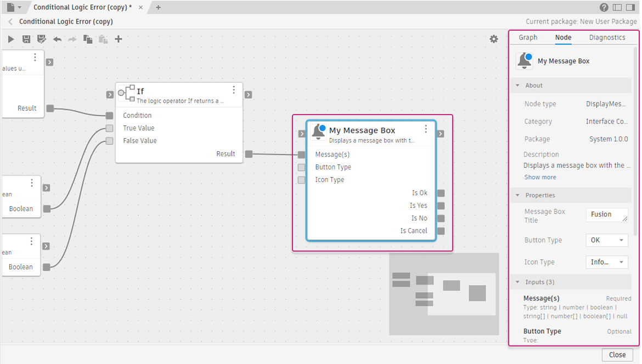Click the Button Type input port on message node
Image resolution: width=642 pixels, height=364 pixels.
point(301,167)
